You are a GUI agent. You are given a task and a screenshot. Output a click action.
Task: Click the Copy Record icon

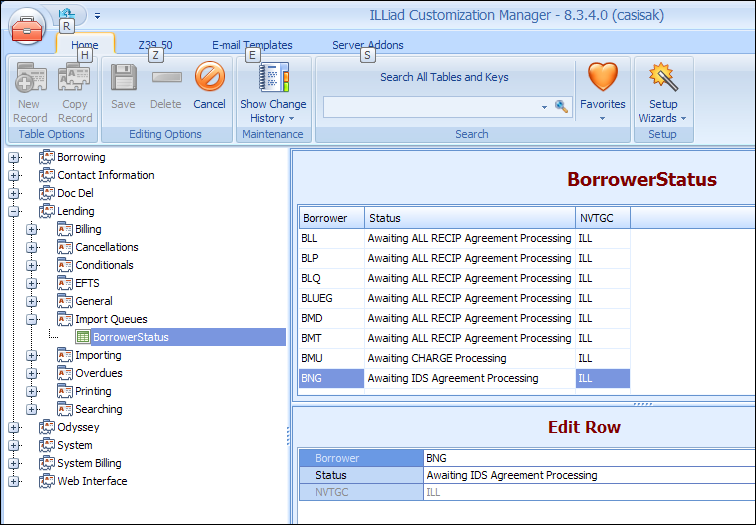pyautogui.click(x=74, y=77)
